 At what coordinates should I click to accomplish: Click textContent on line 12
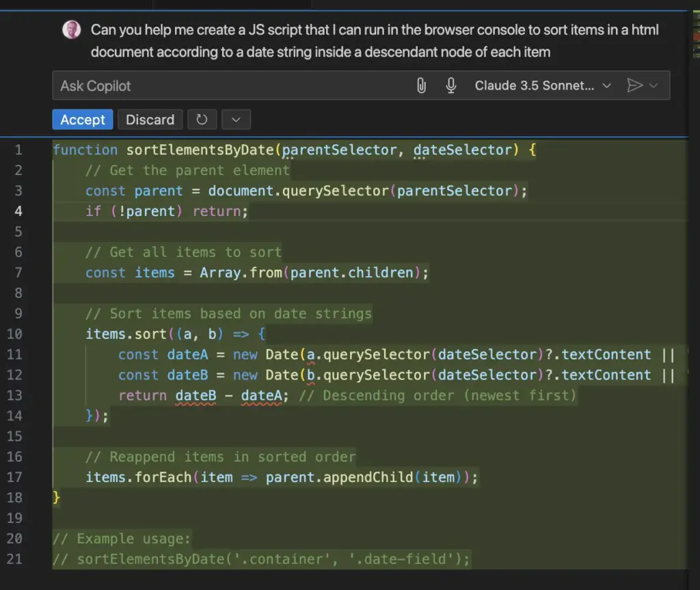[x=606, y=375]
